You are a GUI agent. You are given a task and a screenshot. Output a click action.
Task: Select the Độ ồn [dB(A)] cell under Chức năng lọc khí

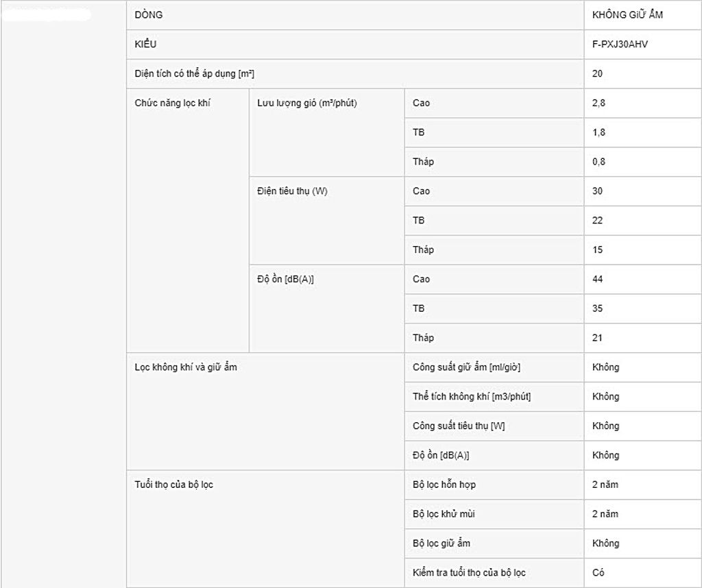327,309
